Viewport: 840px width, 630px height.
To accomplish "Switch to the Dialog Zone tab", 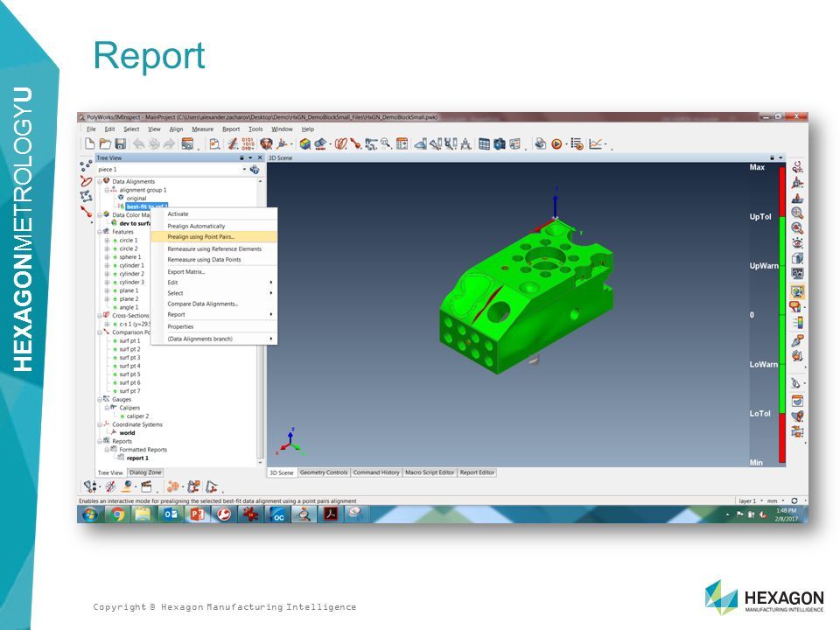I will pos(145,472).
